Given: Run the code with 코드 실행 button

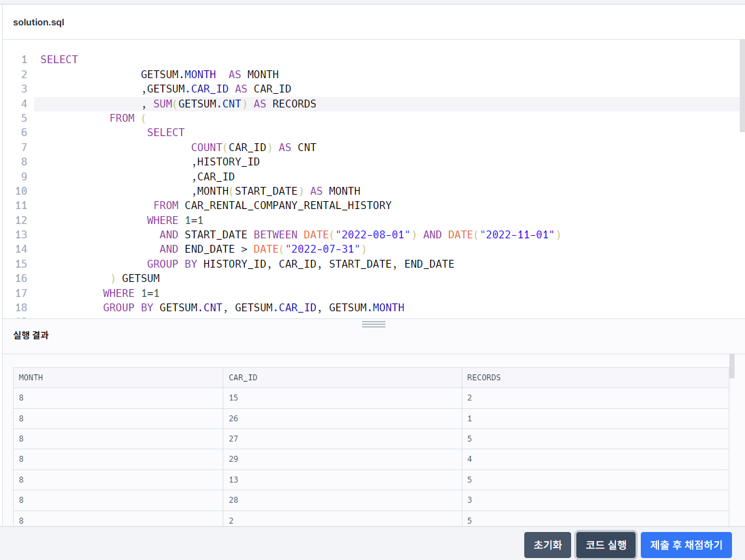Looking at the screenshot, I should click(x=606, y=545).
